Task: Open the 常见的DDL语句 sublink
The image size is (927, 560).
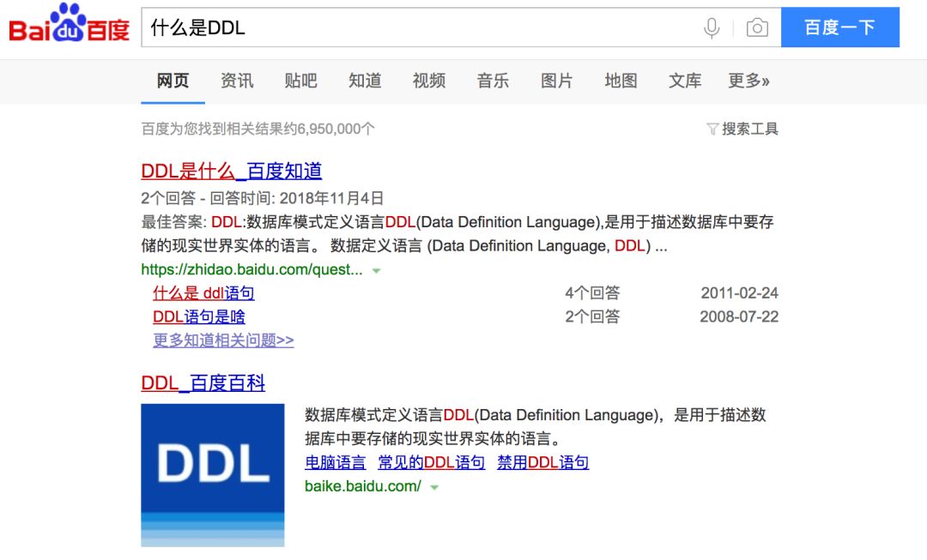Action: point(432,462)
